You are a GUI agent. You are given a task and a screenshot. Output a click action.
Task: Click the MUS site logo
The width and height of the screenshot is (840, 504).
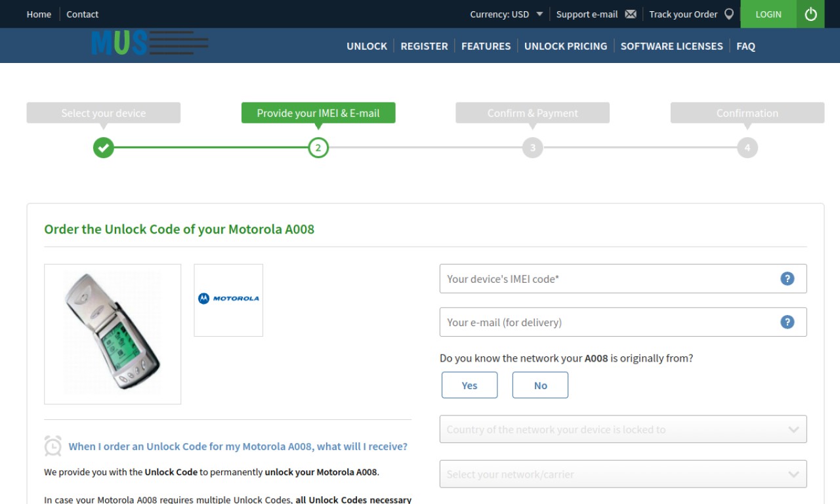150,43
